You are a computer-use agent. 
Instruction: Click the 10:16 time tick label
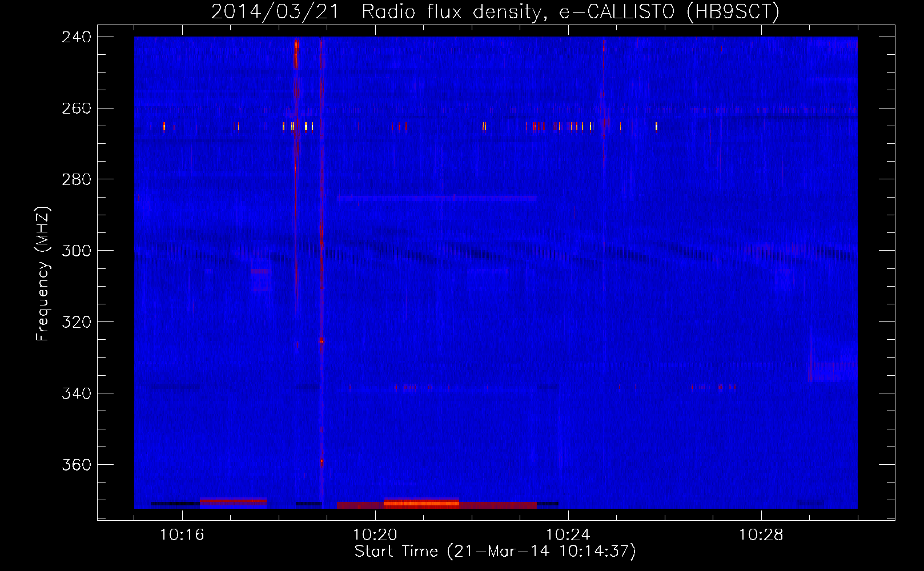[x=182, y=535]
